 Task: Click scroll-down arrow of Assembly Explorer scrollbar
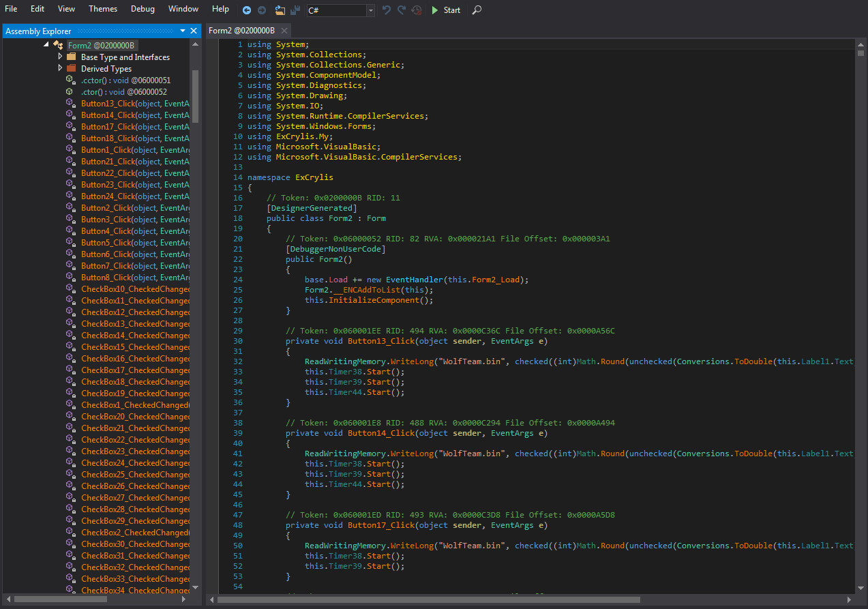195,587
